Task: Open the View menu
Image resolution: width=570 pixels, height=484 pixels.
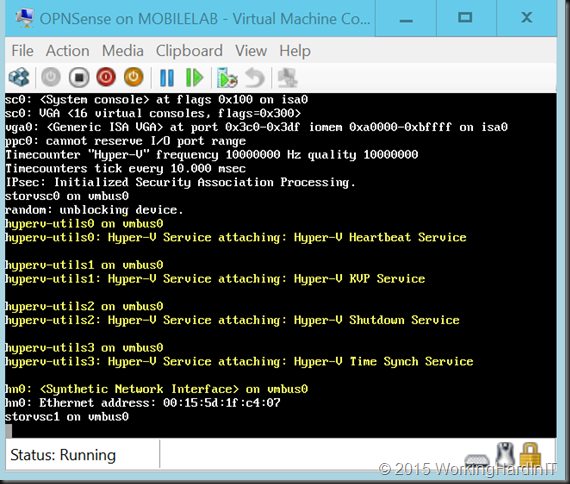Action: [x=251, y=51]
